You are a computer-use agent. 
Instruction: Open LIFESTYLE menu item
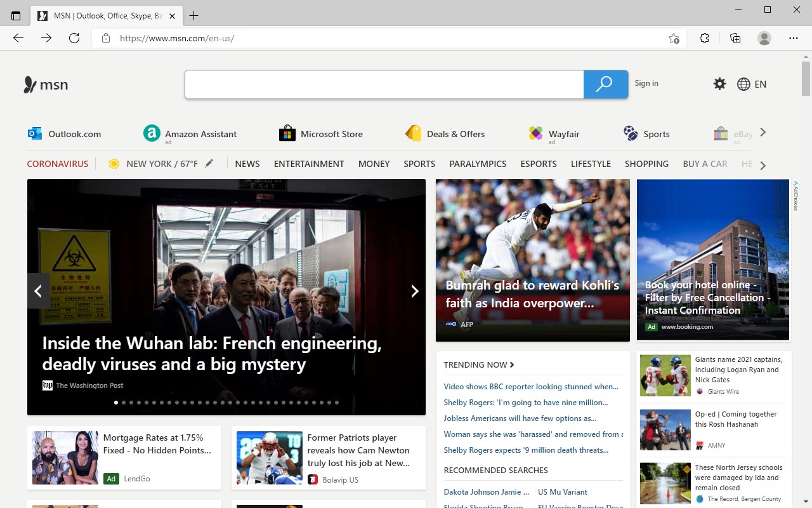(x=591, y=164)
